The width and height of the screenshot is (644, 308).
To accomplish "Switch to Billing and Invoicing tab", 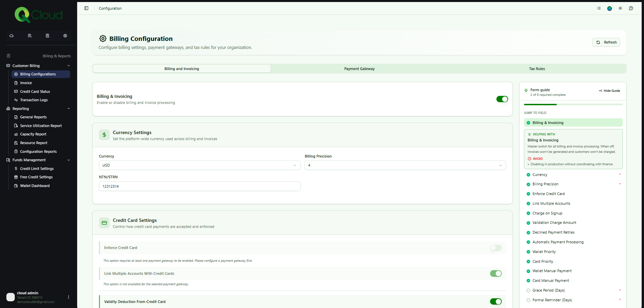I will point(182,69).
